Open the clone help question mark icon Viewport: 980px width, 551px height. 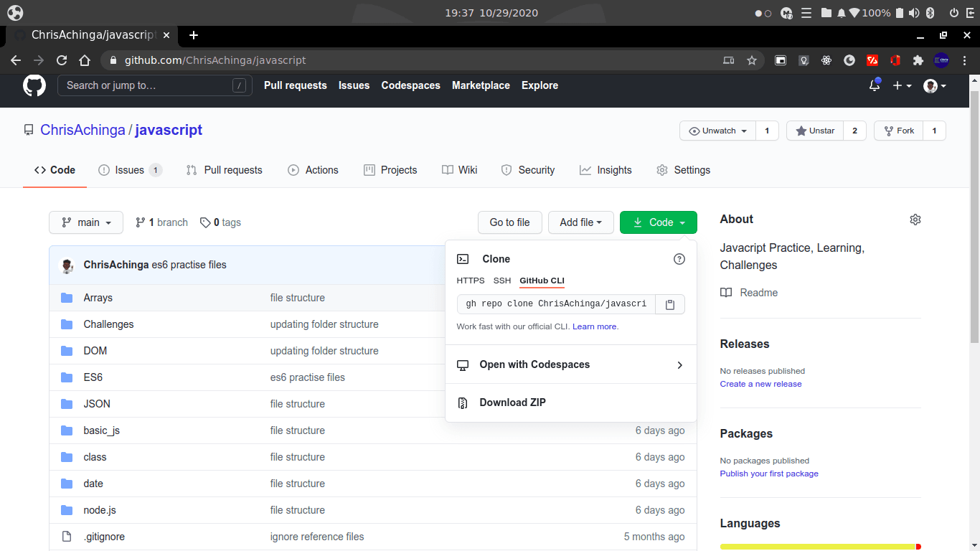679,259
